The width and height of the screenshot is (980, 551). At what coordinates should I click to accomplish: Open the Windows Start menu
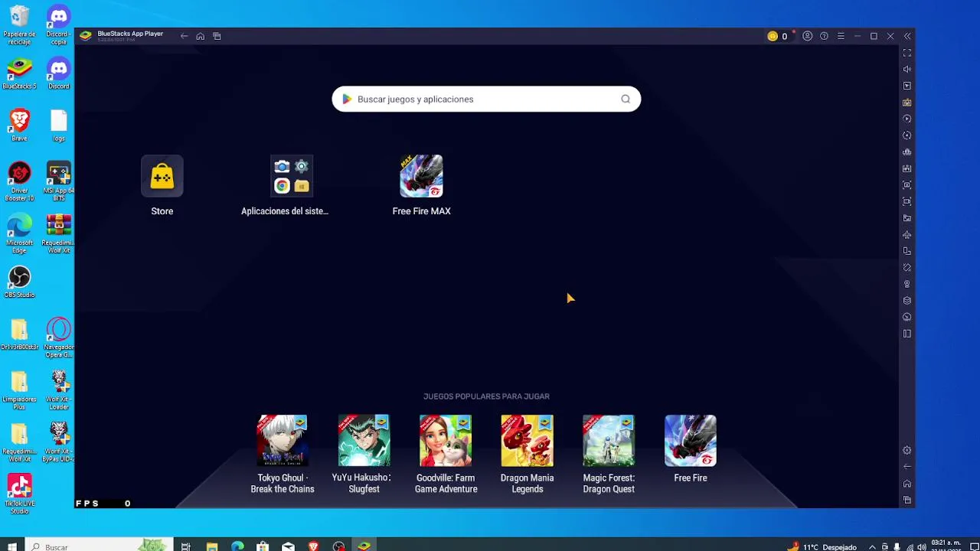(x=12, y=546)
